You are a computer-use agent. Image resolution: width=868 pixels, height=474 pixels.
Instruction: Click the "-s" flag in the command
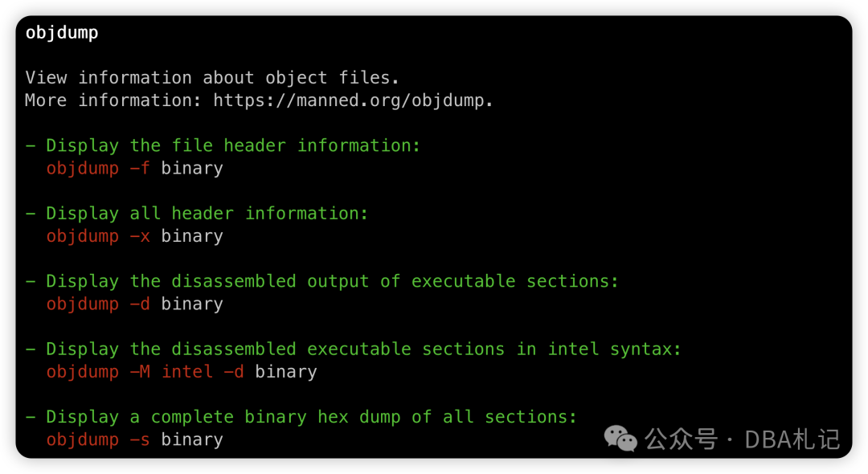pyautogui.click(x=140, y=439)
